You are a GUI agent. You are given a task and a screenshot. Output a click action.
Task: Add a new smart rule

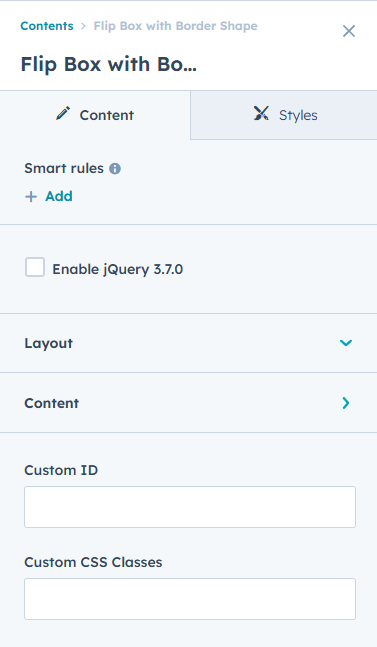(x=49, y=196)
